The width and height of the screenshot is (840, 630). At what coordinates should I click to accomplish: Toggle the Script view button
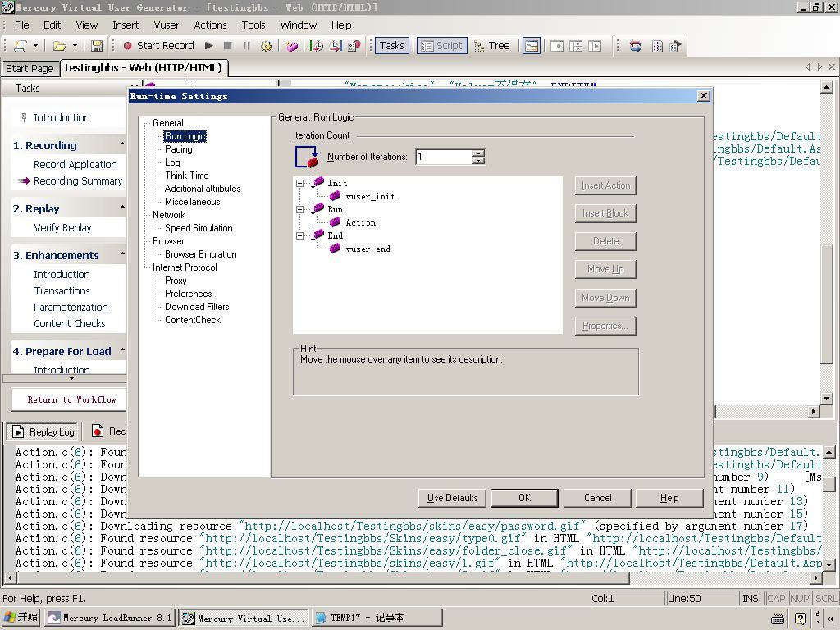[442, 46]
